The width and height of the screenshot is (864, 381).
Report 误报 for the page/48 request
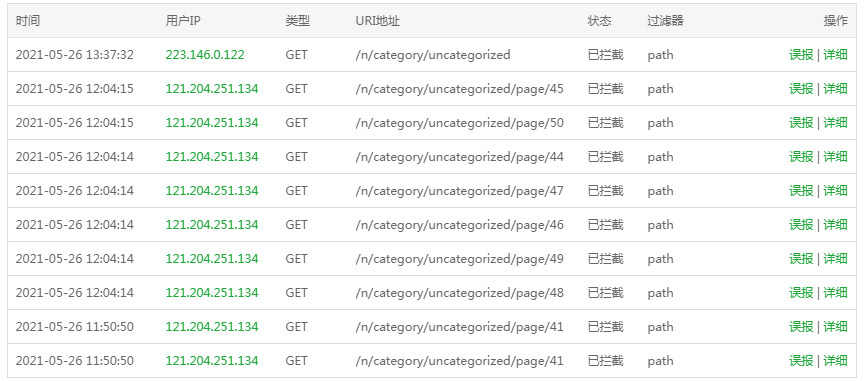(x=801, y=293)
